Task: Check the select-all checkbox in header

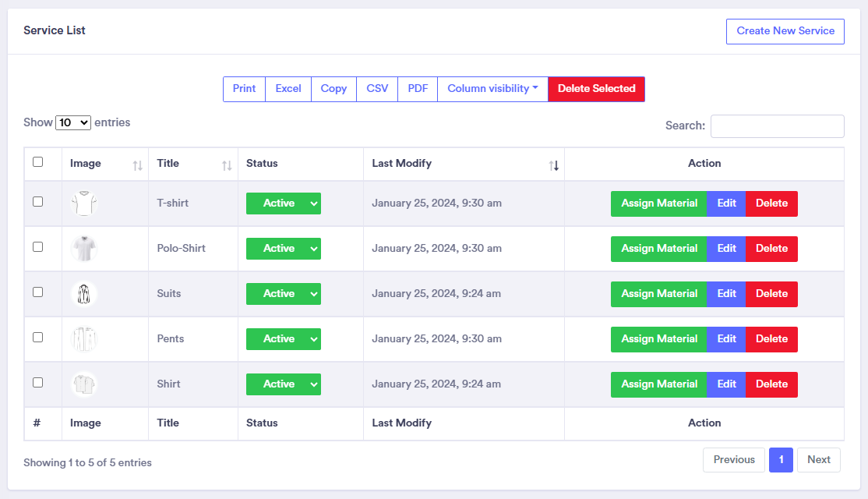Action: click(x=37, y=162)
